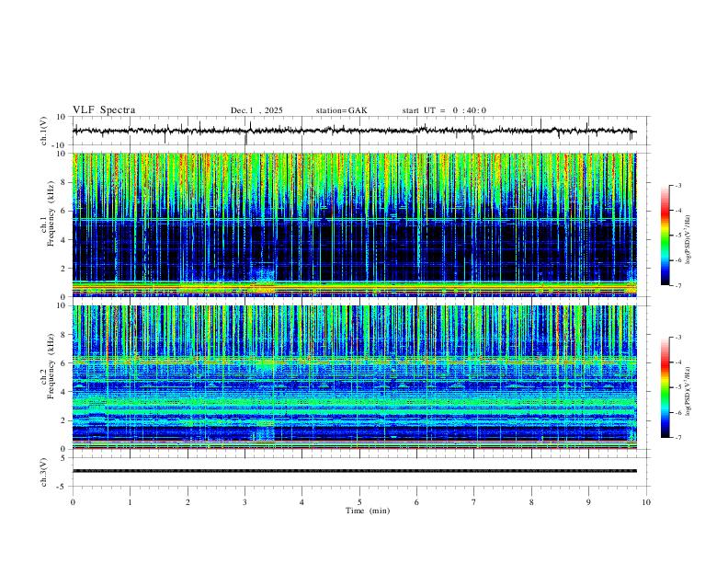Click the ch.2 color bar's log(PSD) label
This screenshot has height=563, width=728.
(688, 392)
